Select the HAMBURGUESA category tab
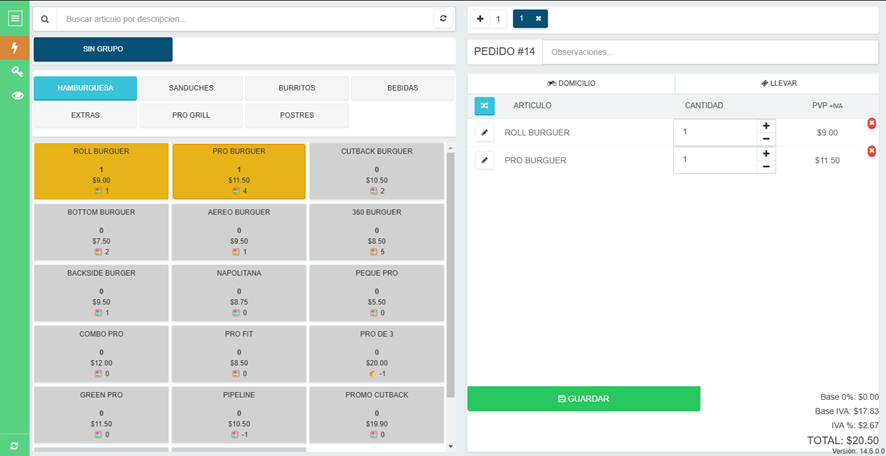The width and height of the screenshot is (886, 456). (85, 88)
